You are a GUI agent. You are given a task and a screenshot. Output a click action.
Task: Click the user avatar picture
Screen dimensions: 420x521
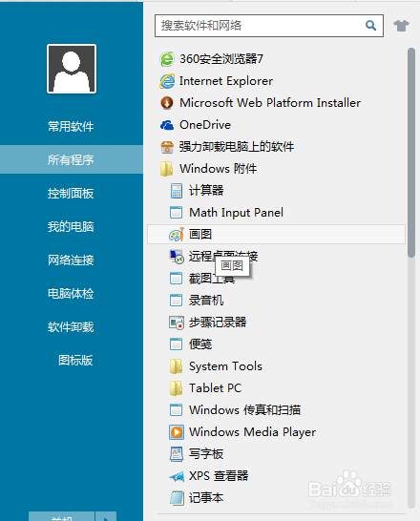tap(72, 69)
